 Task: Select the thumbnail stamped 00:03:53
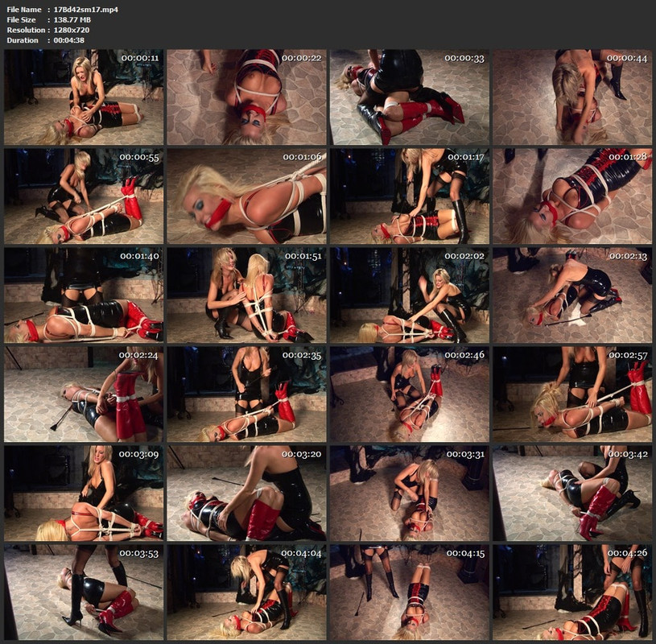(x=84, y=592)
